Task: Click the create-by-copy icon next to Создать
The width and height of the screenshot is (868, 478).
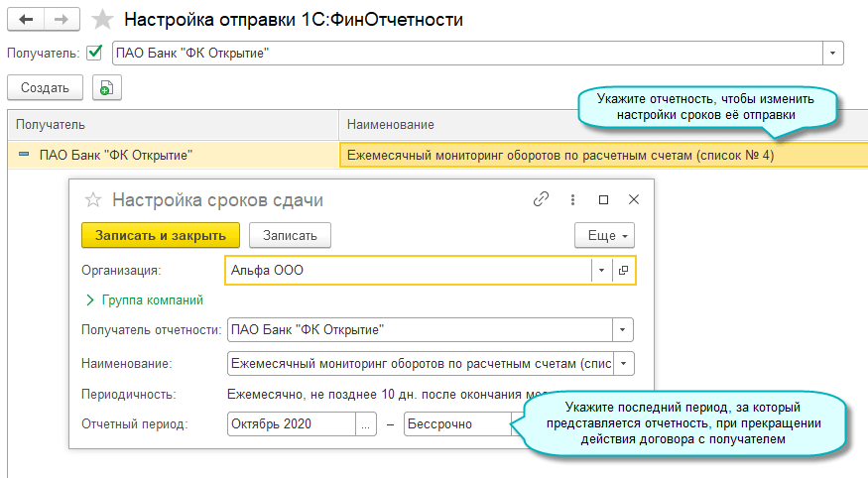Action: (x=106, y=87)
